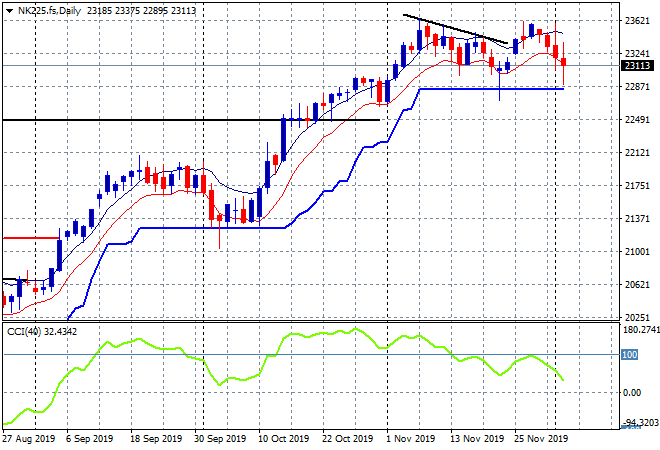This screenshot has height=450, width=660.
Task: Select the short red horizontal line near 21150
Action: [x=31, y=238]
